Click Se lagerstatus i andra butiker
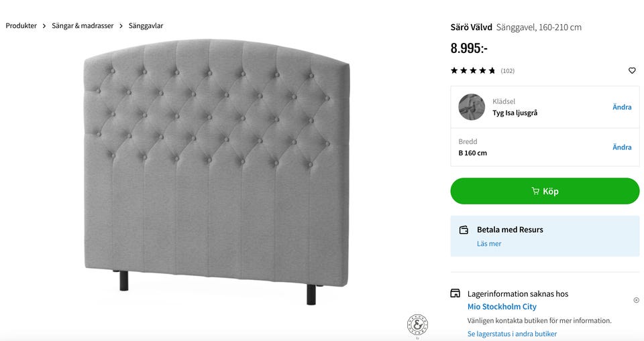The width and height of the screenshot is (644, 341). 512,334
